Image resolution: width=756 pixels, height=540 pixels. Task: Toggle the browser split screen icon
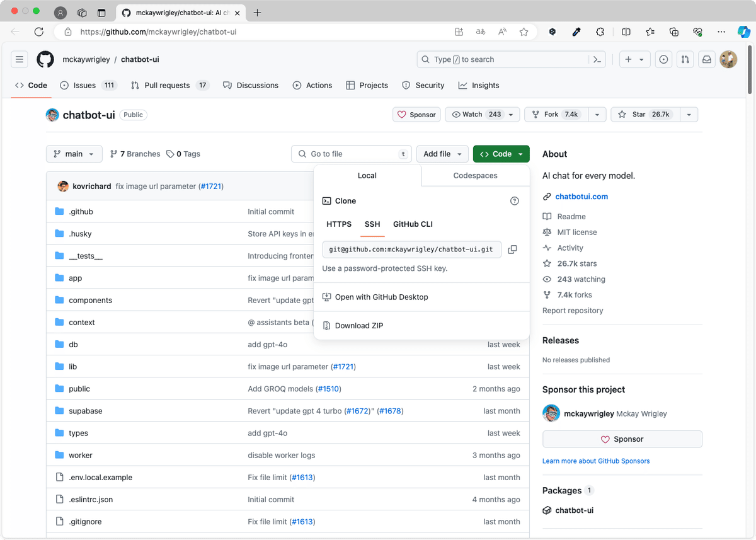[x=626, y=32]
